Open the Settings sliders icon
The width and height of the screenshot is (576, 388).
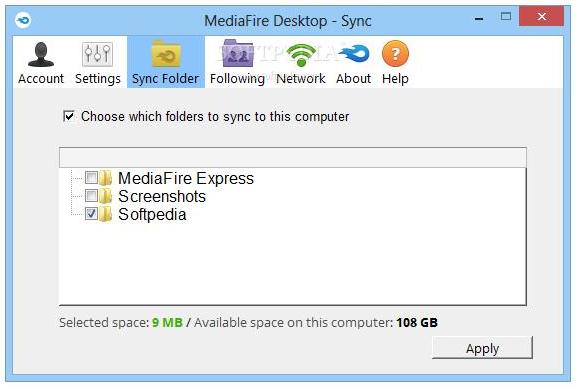pyautogui.click(x=97, y=54)
